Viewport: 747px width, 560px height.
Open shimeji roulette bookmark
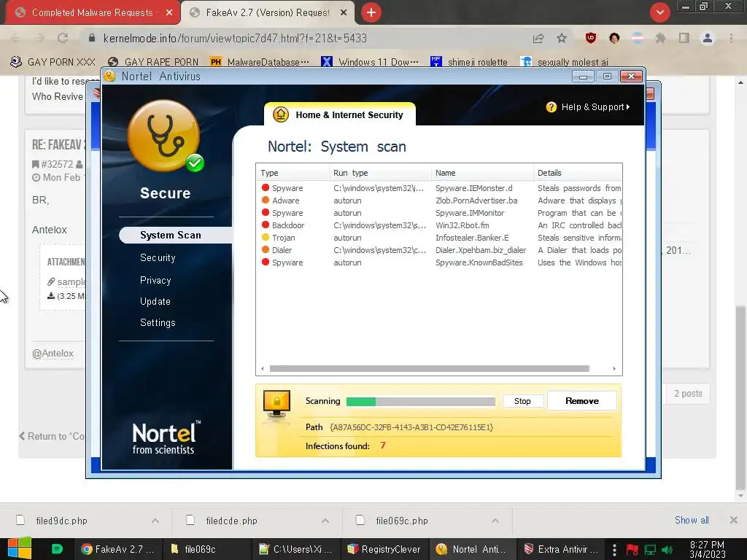(x=469, y=62)
